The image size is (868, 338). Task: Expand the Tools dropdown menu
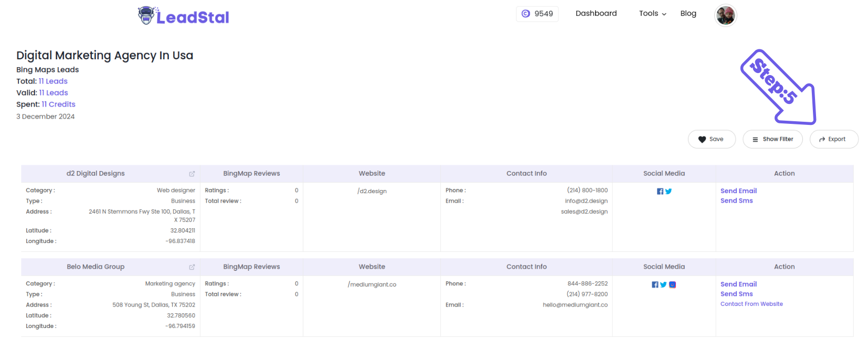click(x=652, y=14)
